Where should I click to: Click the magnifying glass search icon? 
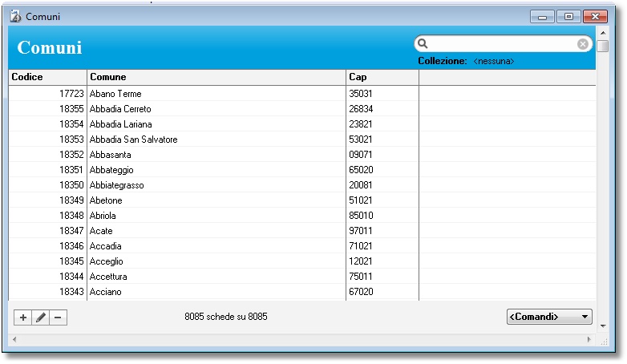423,44
